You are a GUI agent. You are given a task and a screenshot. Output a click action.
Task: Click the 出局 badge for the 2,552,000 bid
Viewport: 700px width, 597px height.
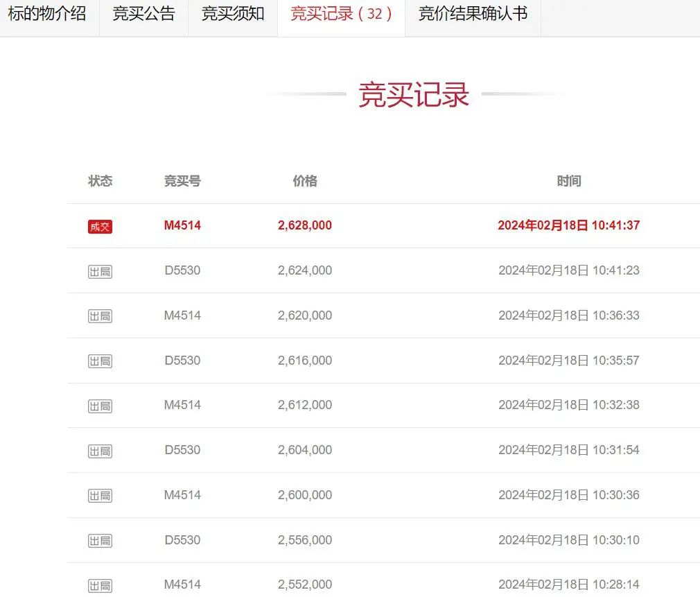coord(100,585)
